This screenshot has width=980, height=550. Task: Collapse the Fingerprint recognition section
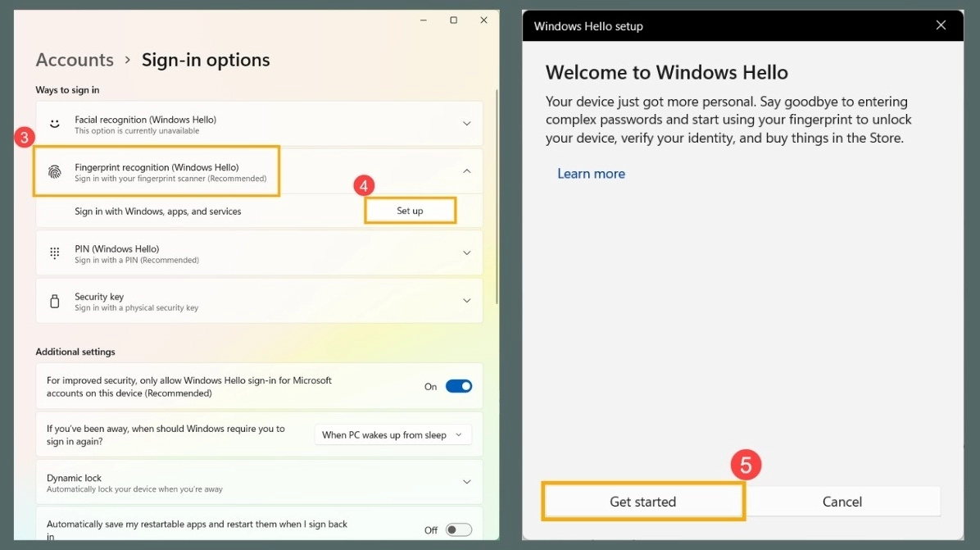(467, 171)
